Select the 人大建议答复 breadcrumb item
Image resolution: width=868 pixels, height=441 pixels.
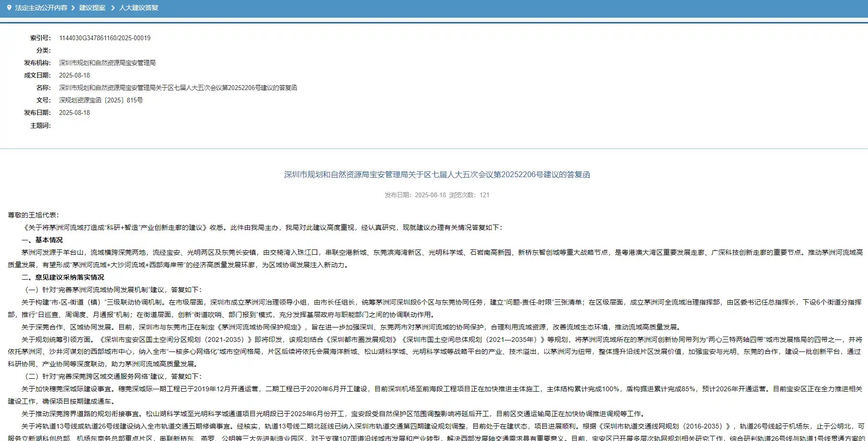(138, 8)
